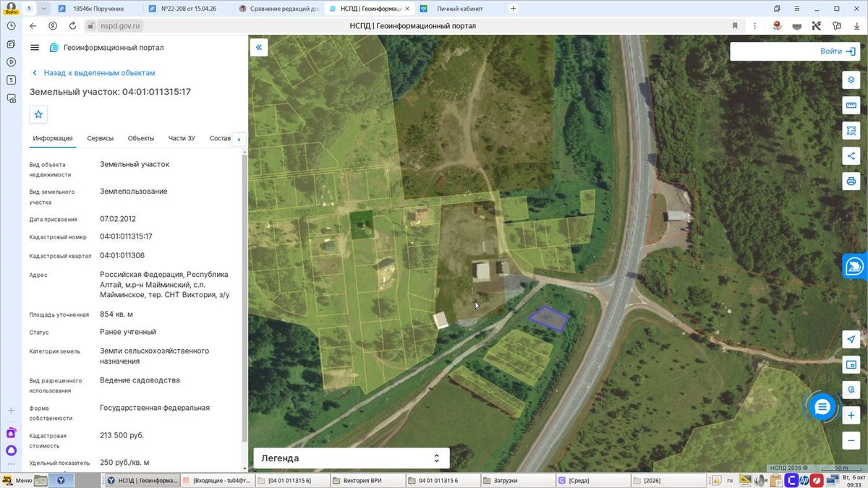Open the system Меню button
868x488 pixels.
17,480
